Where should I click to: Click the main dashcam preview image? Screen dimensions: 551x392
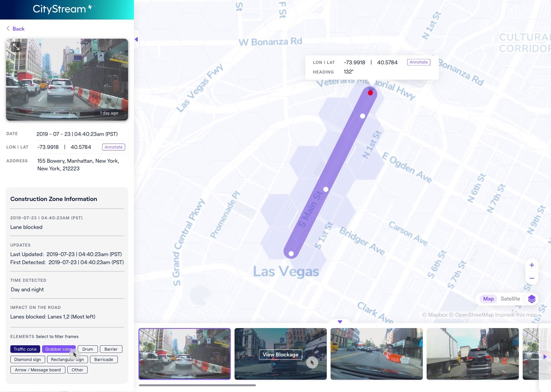[67, 80]
